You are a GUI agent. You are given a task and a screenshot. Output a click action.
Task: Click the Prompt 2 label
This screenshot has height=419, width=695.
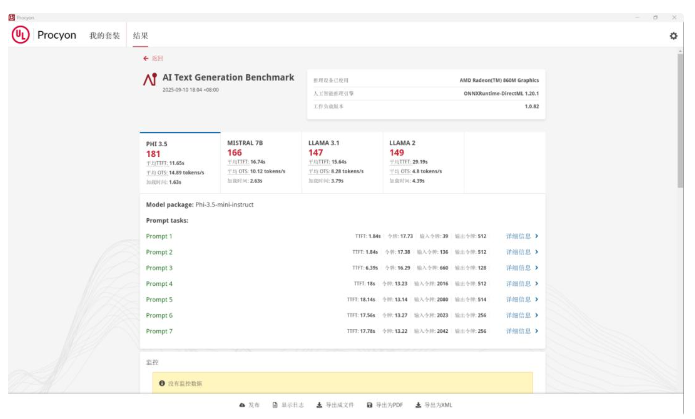pos(159,252)
